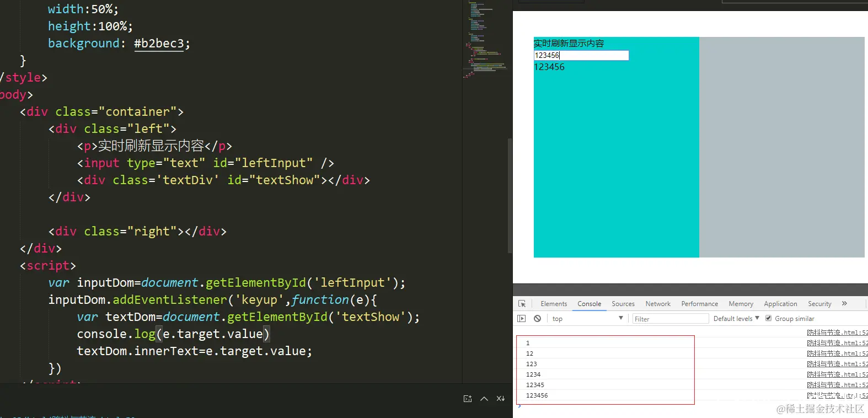The width and height of the screenshot is (868, 418).
Task: Click the div class="right" code line
Action: (x=137, y=231)
